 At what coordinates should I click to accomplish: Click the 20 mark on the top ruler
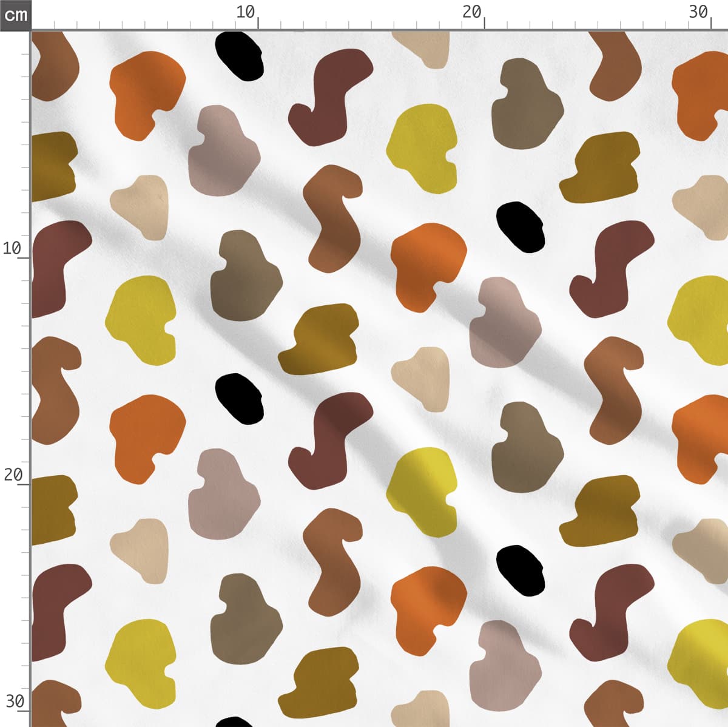(472, 12)
